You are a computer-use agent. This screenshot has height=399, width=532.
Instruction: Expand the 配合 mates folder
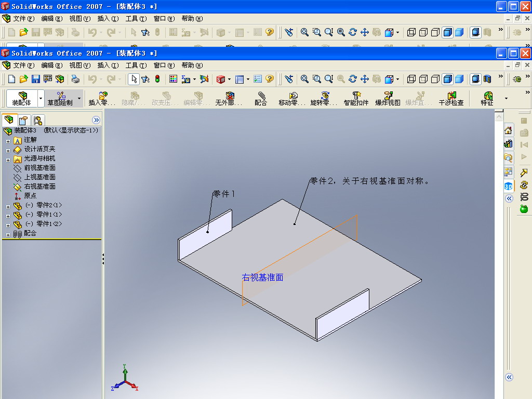tap(8, 235)
